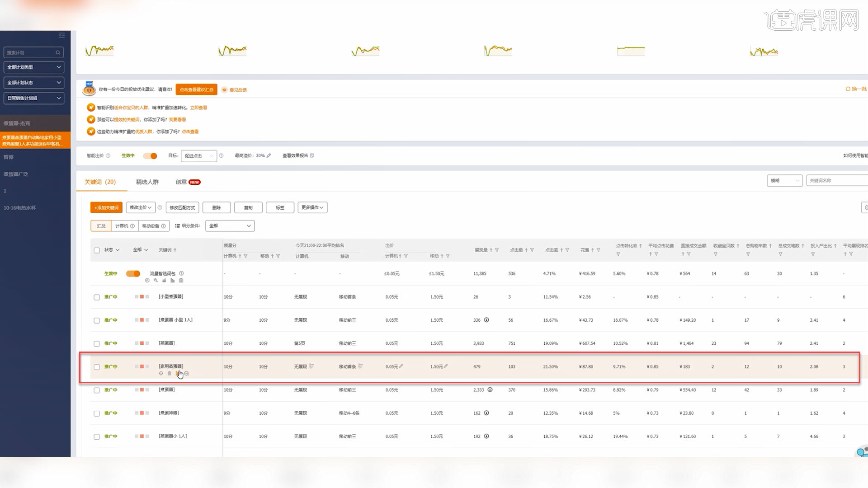The image size is (868, 488).
Task: Click info icon next to 162 impressions
Action: tap(486, 413)
